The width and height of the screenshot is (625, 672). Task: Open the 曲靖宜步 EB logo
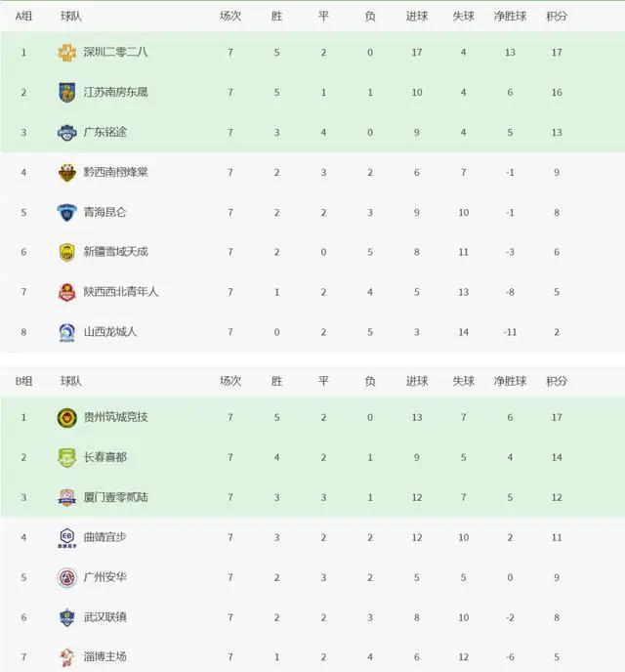pos(66,538)
